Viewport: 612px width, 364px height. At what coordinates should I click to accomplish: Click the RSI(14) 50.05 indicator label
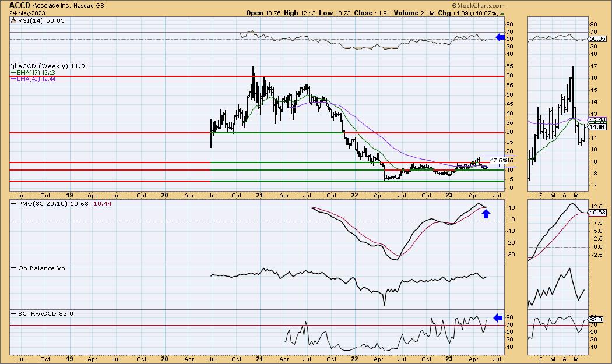pyautogui.click(x=38, y=21)
